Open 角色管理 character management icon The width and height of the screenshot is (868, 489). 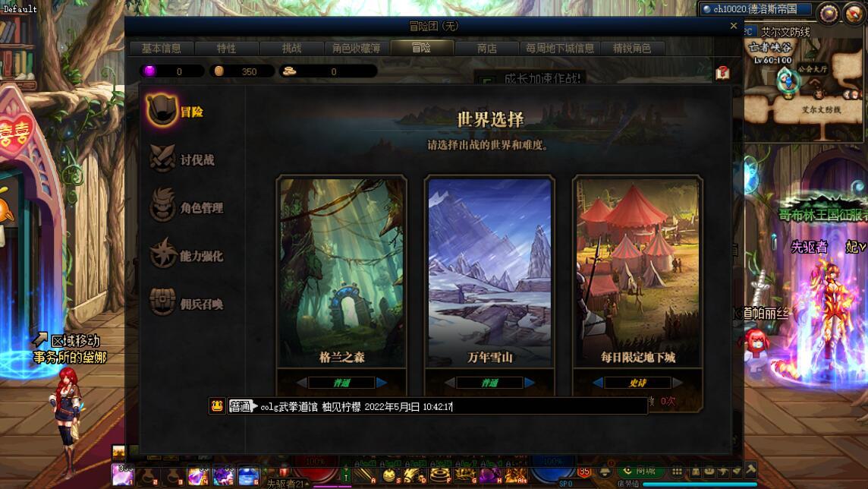tap(162, 206)
